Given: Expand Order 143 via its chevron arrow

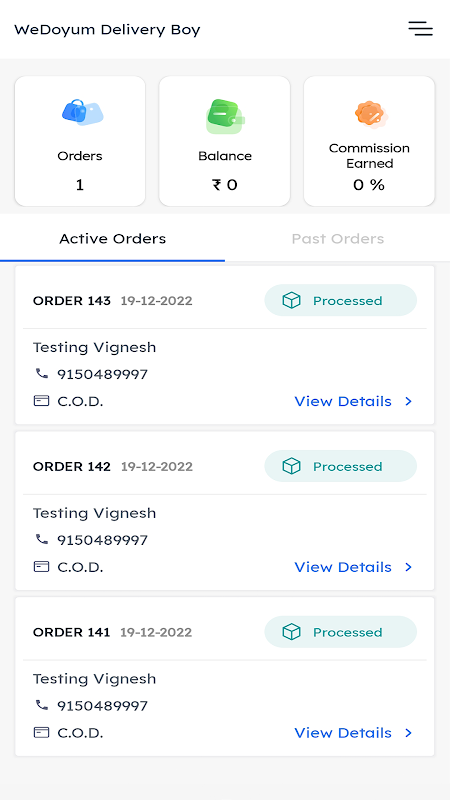Looking at the screenshot, I should click(408, 402).
